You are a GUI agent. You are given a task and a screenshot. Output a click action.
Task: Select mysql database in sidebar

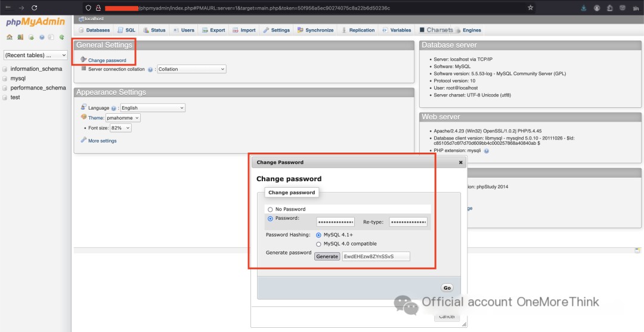tap(18, 79)
